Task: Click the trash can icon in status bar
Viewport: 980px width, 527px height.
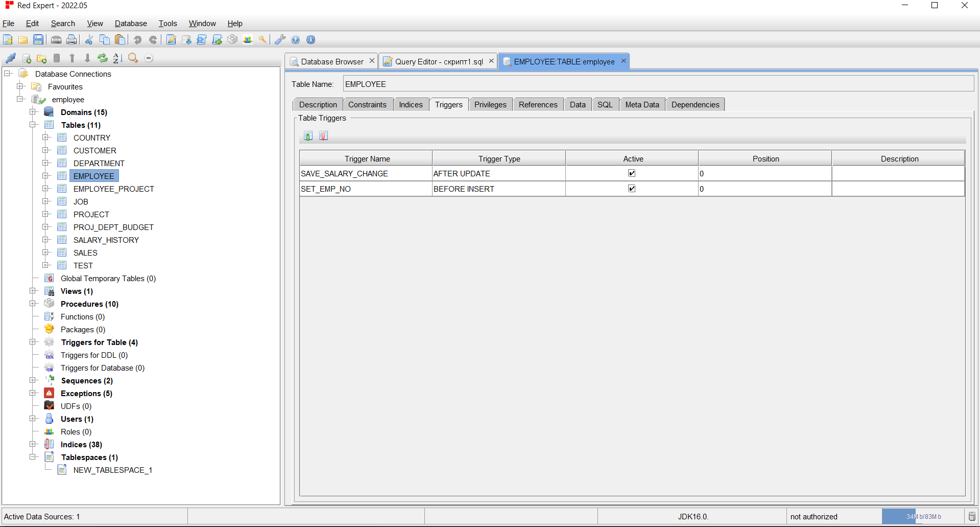Action: click(972, 517)
